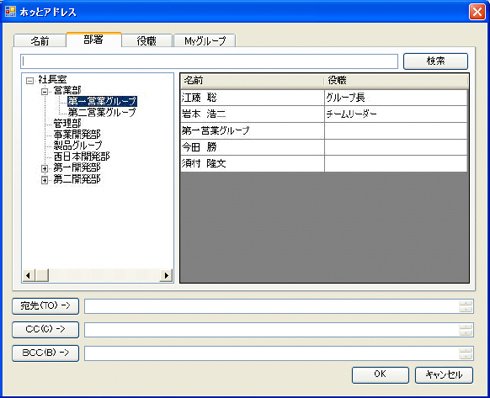490x398 pixels.
Task: Select the row 岩本 浩二
Action: point(324,114)
